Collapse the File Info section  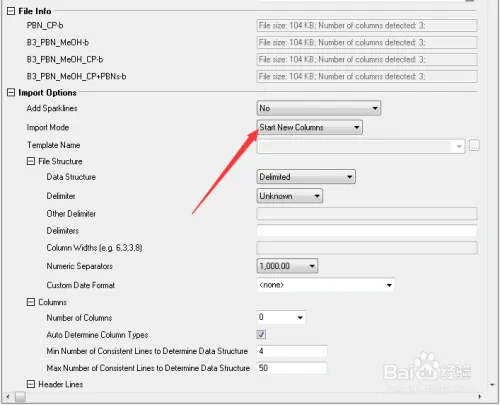click(x=11, y=11)
